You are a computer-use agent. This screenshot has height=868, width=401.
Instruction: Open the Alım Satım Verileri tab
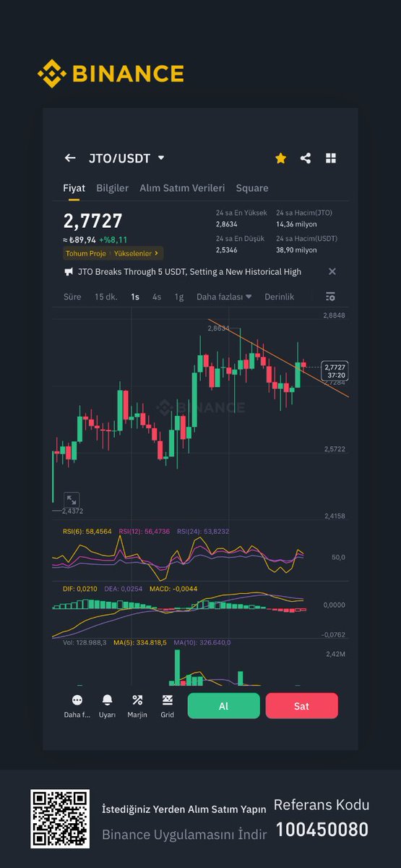click(x=182, y=188)
